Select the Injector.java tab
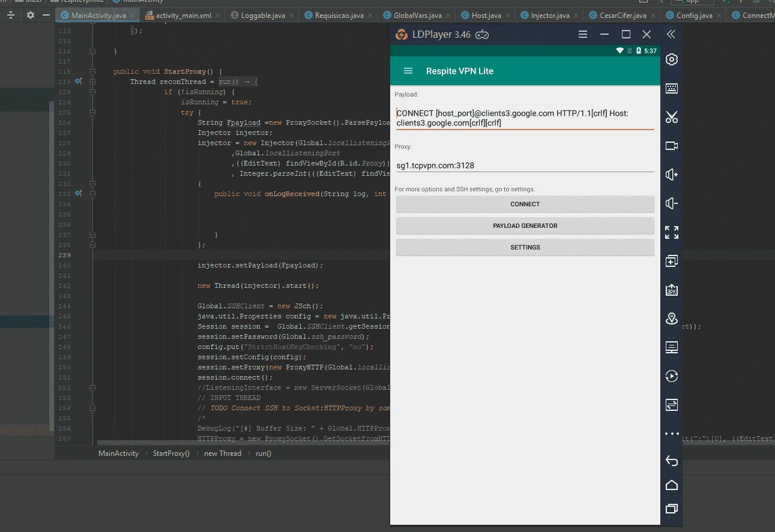The height and width of the screenshot is (532, 775). (550, 16)
